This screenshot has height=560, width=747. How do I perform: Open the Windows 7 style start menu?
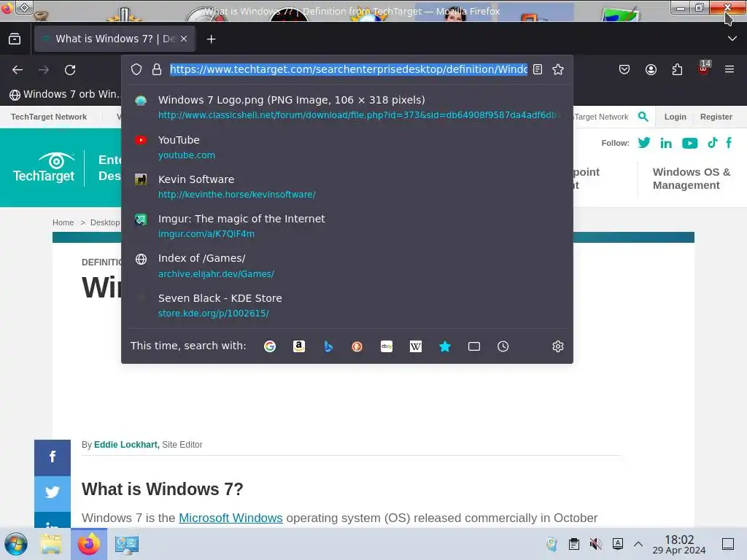[16, 544]
